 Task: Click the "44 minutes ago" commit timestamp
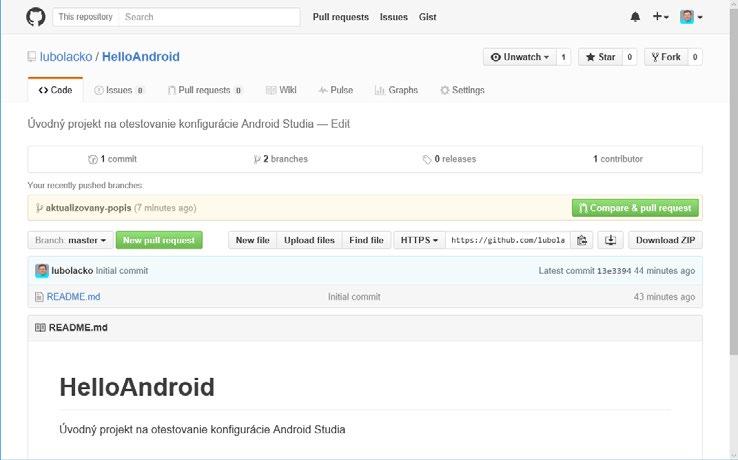click(664, 271)
